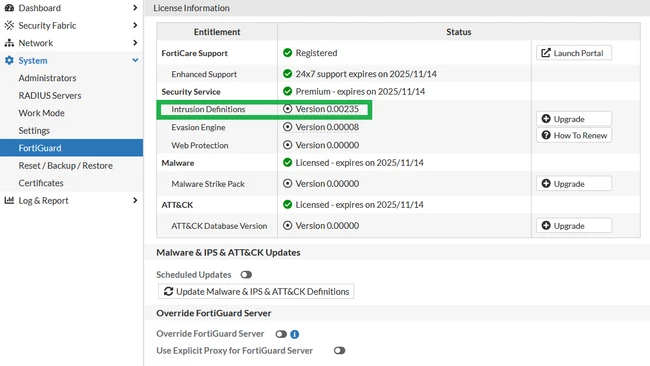Image resolution: width=650 pixels, height=366 pixels.
Task: Click the info icon beside Override FortiGuard Server
Action: tap(295, 334)
